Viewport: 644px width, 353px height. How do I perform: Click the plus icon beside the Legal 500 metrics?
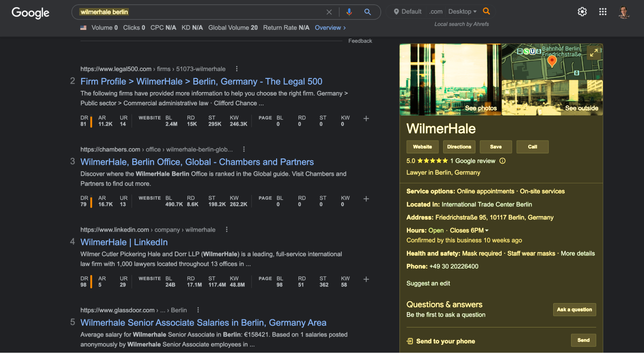coord(366,119)
